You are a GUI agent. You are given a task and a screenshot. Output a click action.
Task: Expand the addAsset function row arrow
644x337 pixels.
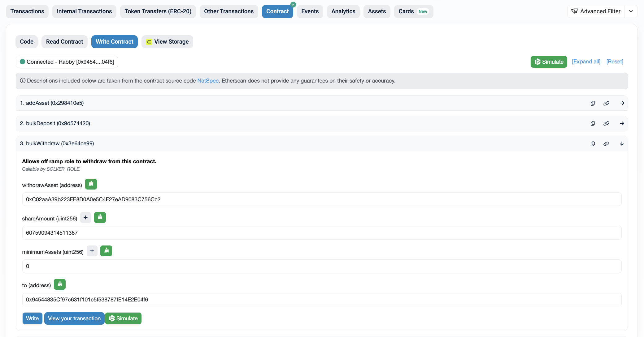(x=622, y=103)
